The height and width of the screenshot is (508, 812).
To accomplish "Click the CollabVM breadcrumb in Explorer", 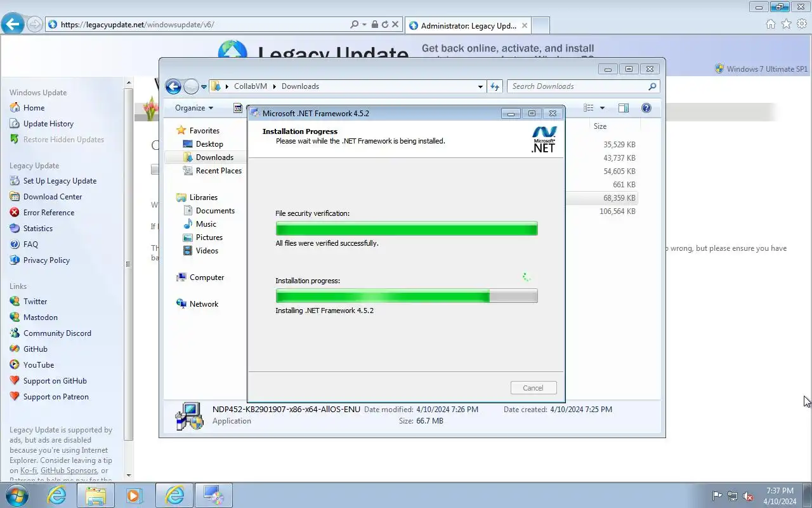I will 250,86.
